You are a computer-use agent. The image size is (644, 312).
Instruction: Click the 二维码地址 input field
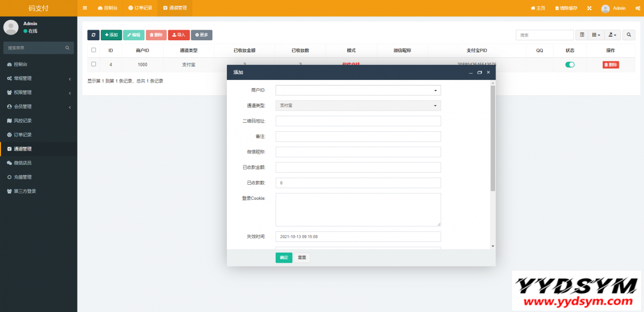pos(358,121)
